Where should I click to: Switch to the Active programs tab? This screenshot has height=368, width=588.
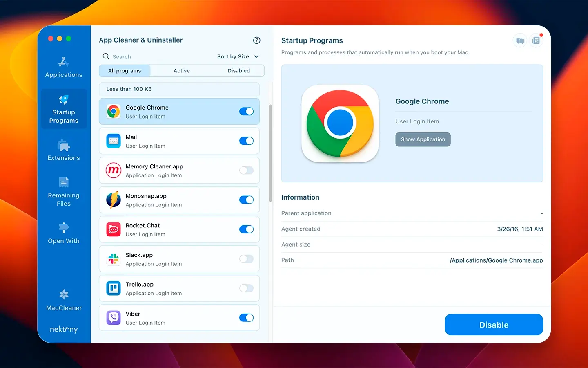181,70
